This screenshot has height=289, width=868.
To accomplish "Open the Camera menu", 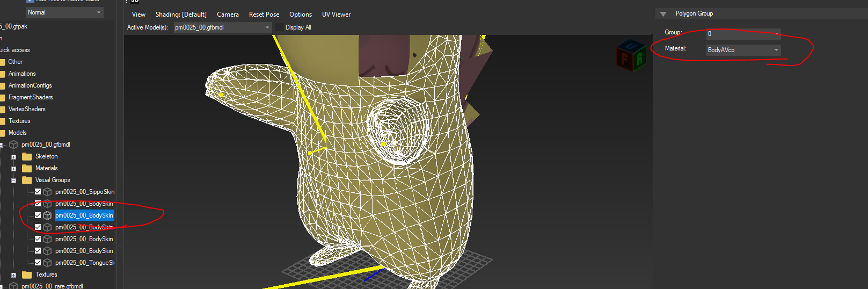I will click(x=228, y=15).
